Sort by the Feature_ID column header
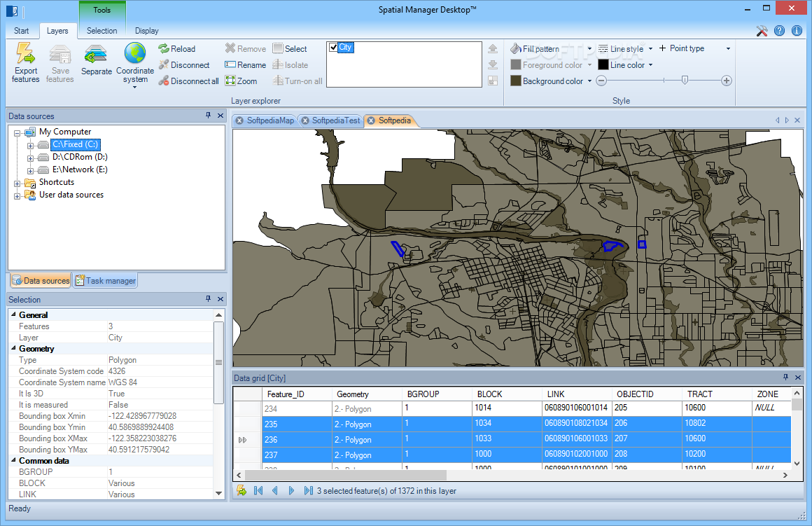The width and height of the screenshot is (812, 526). (x=297, y=394)
